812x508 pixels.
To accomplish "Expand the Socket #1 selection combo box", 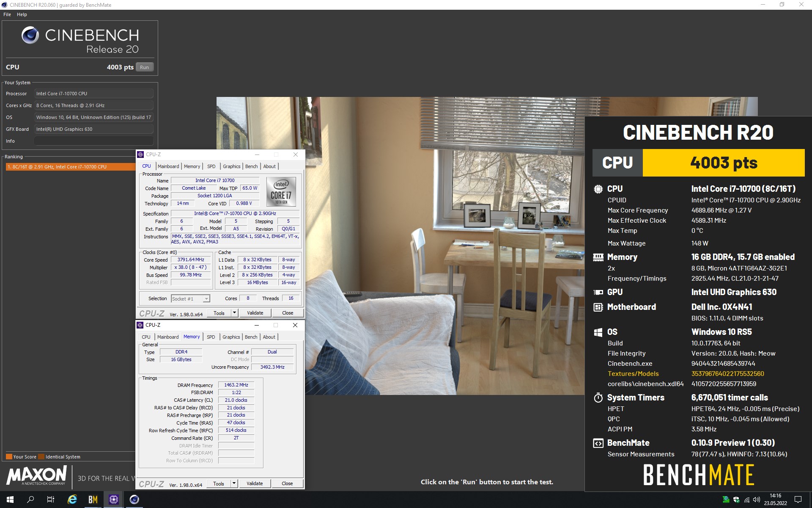I will 190,299.
